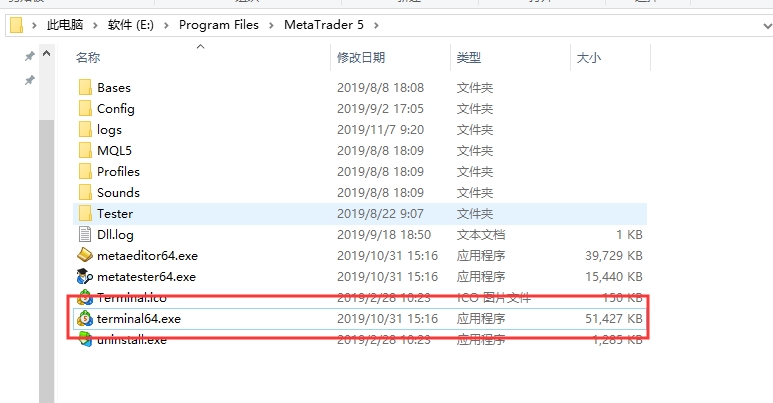The width and height of the screenshot is (773, 403).
Task: Click the lower pin icon in navigation pane
Action: 30,80
